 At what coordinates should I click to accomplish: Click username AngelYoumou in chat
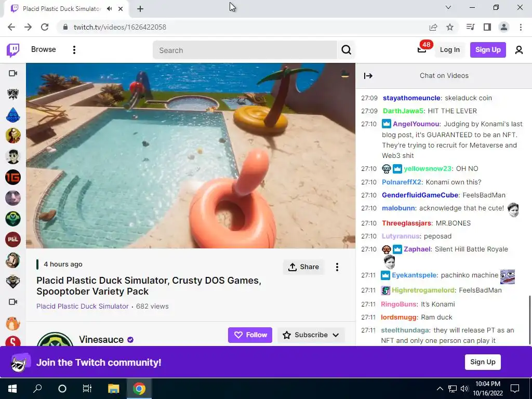416,124
